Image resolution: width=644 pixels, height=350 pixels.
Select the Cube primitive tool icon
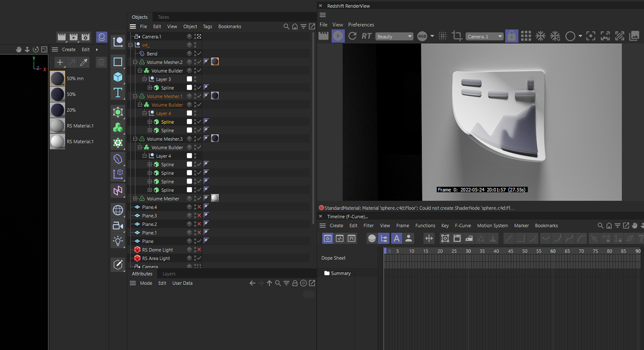118,77
